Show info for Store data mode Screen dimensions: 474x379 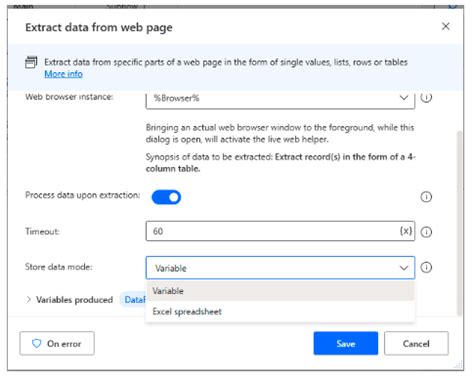point(426,267)
